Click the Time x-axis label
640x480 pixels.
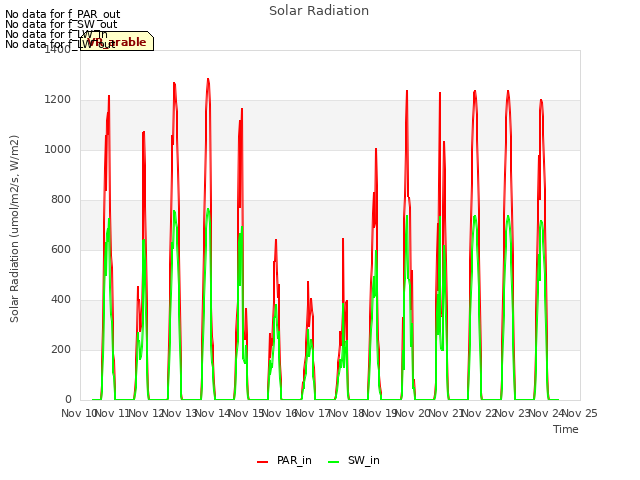pyautogui.click(x=565, y=429)
